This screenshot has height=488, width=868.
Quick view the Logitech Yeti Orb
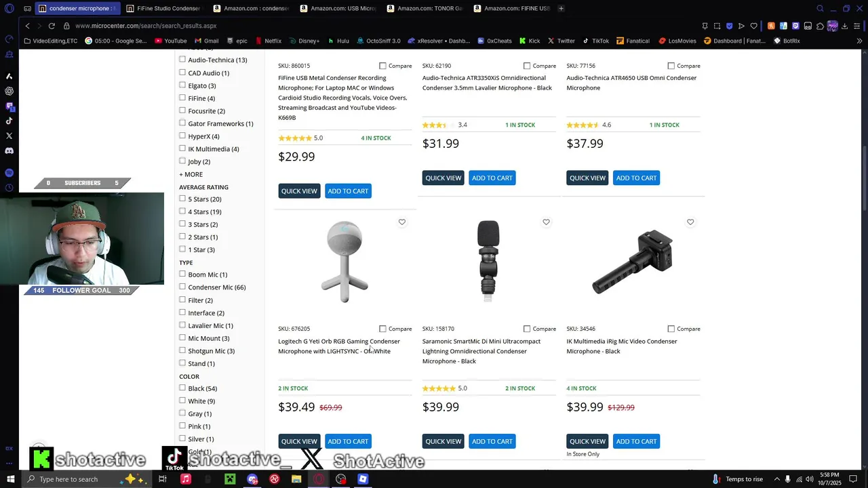(x=299, y=441)
